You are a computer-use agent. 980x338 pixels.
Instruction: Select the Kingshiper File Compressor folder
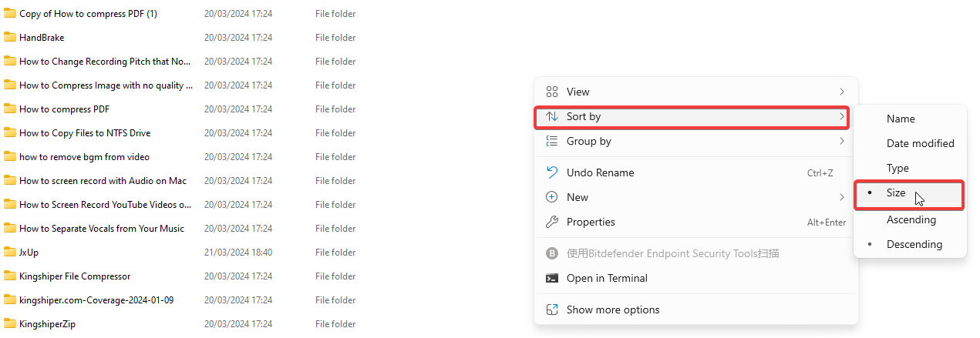coord(75,276)
